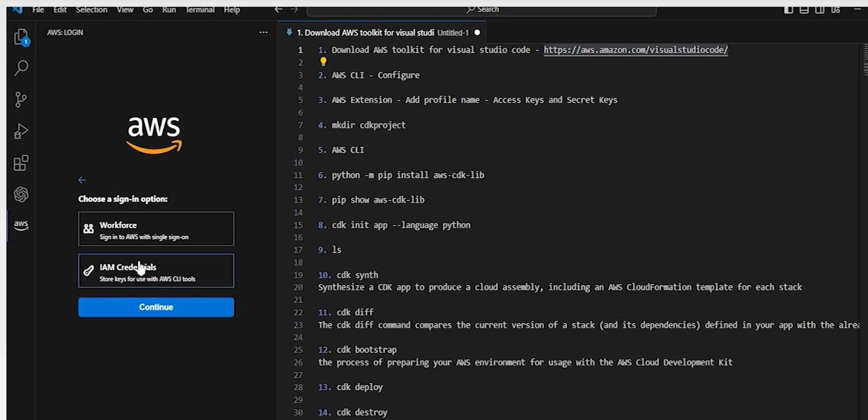Open the Help menu
Image resolution: width=868 pixels, height=420 pixels.
point(232,10)
